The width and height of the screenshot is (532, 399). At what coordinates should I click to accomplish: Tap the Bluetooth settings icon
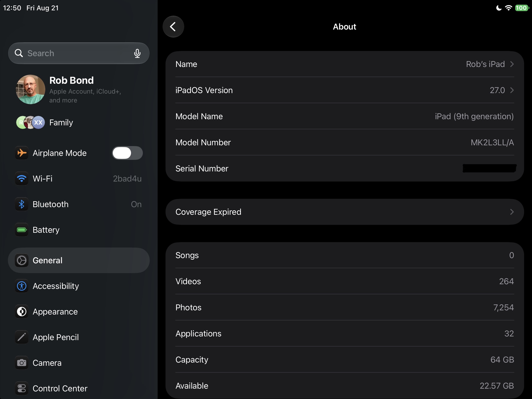pos(22,204)
